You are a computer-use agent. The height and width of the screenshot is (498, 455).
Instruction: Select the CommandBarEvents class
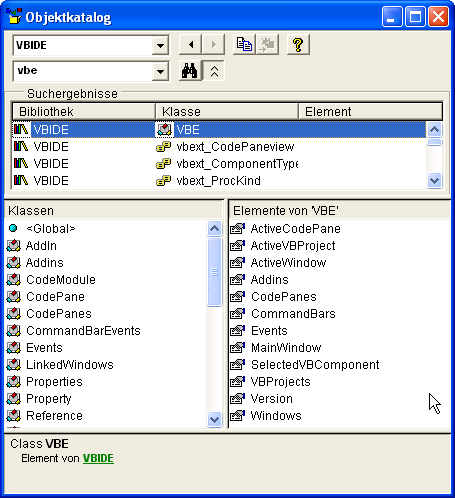point(83,331)
